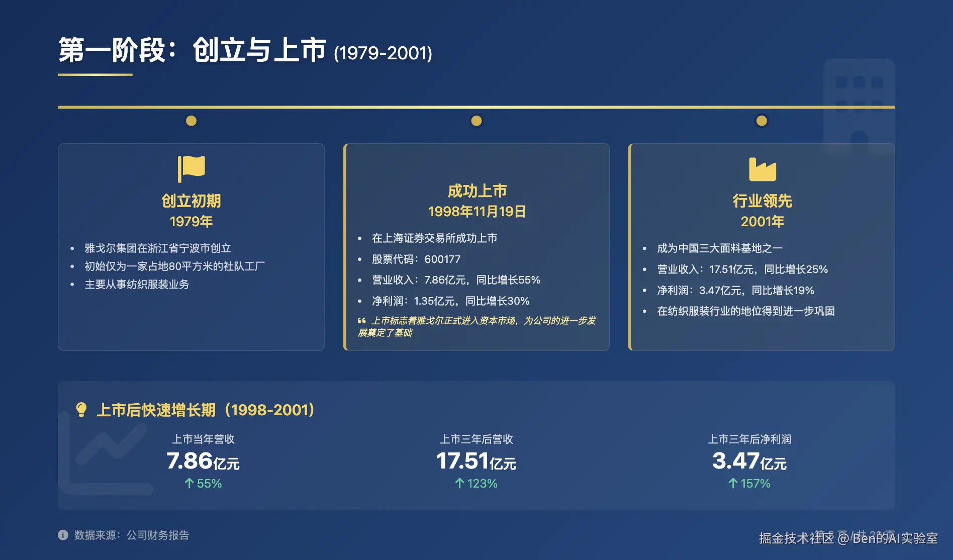Click the date range (1979-2001) in the title
Screen dimensions: 953x560
coord(383,53)
